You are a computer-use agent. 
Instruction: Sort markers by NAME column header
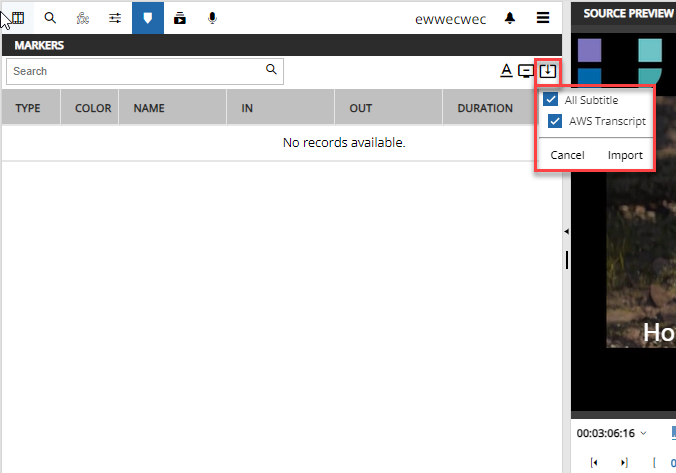coord(149,108)
